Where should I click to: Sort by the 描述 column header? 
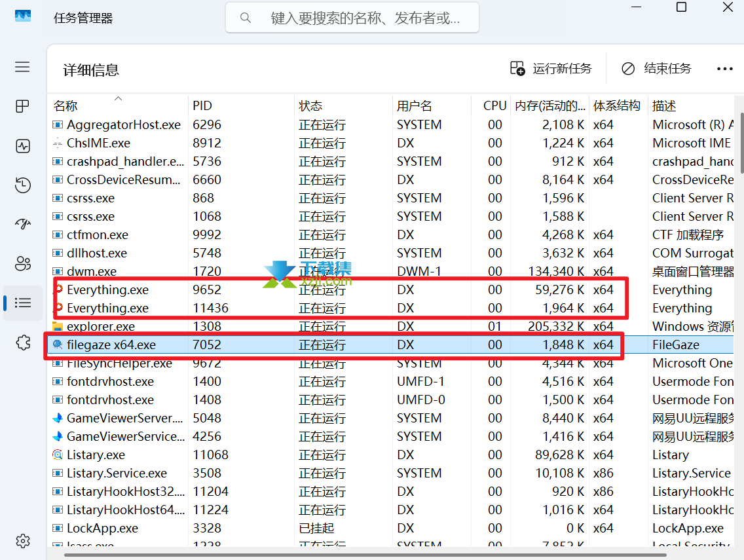click(664, 106)
